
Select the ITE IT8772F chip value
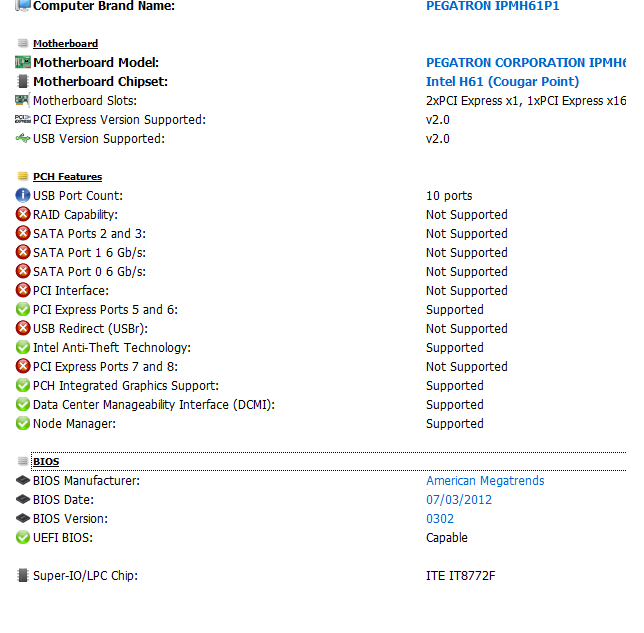[x=460, y=576]
